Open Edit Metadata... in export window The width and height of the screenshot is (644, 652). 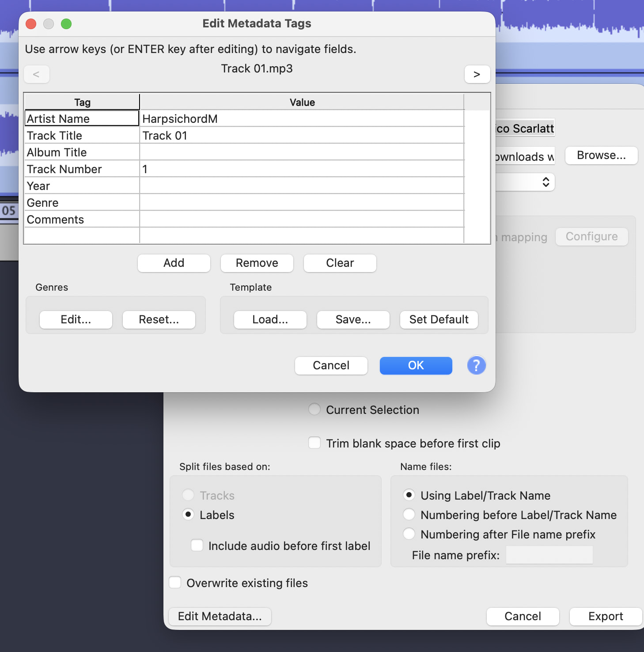coord(220,616)
